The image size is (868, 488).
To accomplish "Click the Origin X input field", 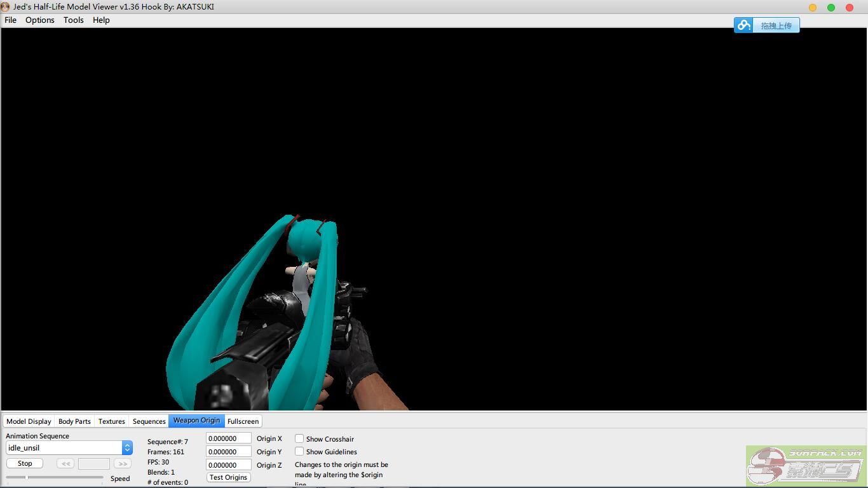I will [x=228, y=438].
